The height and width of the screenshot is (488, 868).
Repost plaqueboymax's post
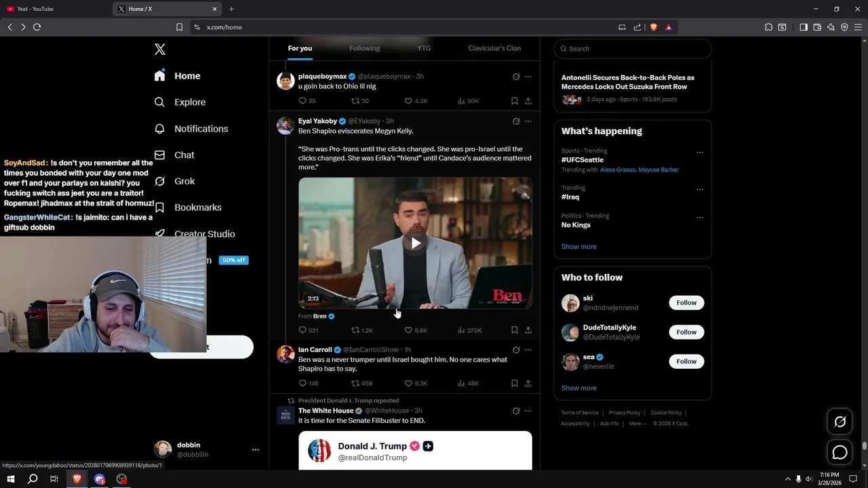click(355, 101)
